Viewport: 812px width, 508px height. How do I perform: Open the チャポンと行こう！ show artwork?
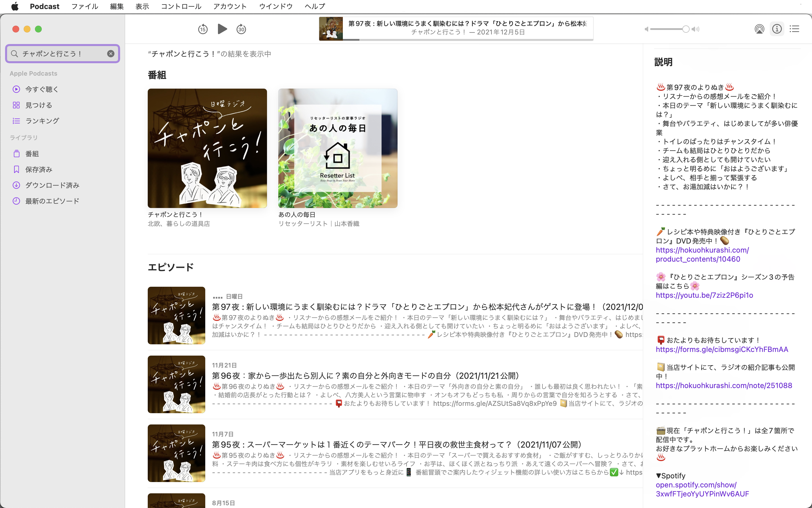click(207, 148)
